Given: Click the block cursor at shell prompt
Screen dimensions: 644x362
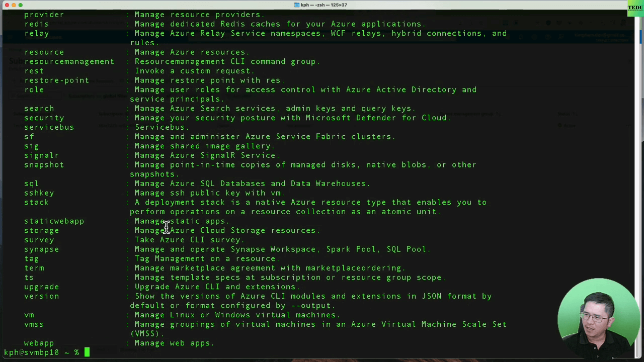Looking at the screenshot, I should click(87, 352).
